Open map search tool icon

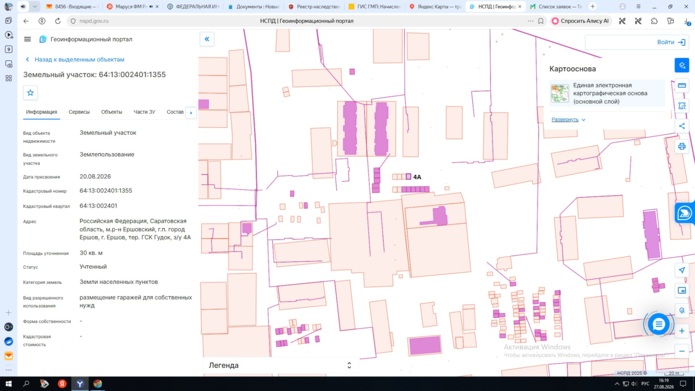pos(682,65)
